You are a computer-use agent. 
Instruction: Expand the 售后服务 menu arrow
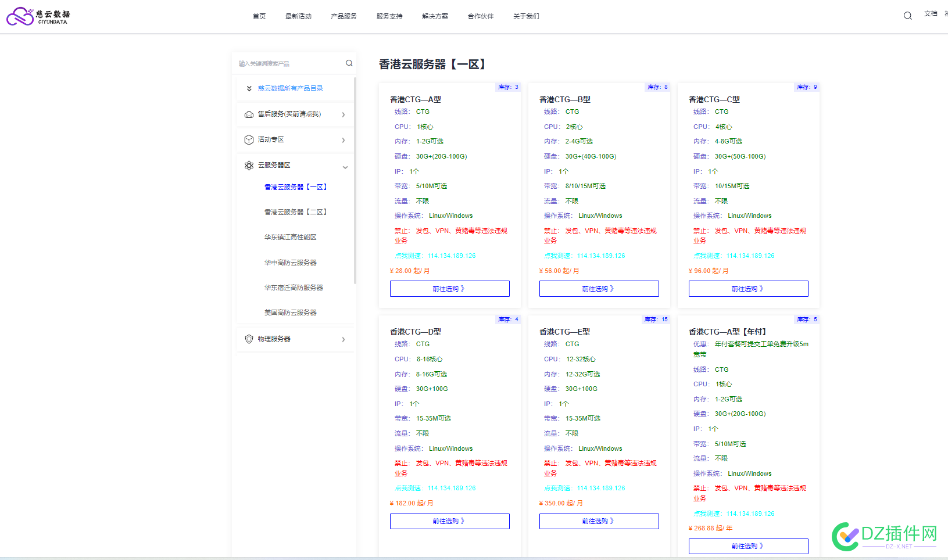344,114
